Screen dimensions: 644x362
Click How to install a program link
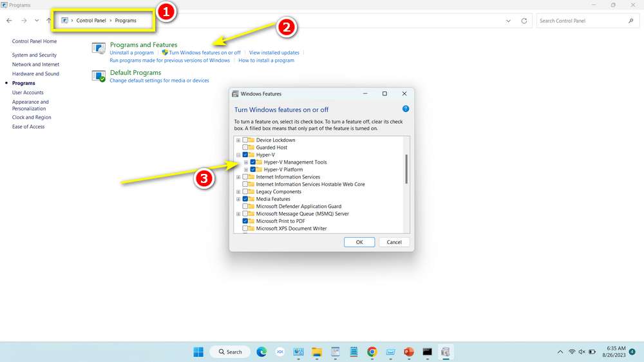tap(267, 61)
